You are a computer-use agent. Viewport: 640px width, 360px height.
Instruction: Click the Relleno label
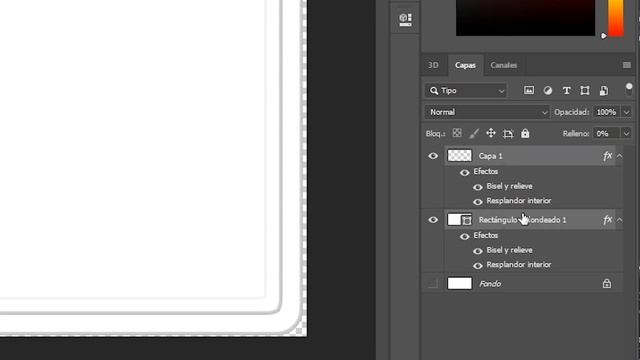click(576, 133)
